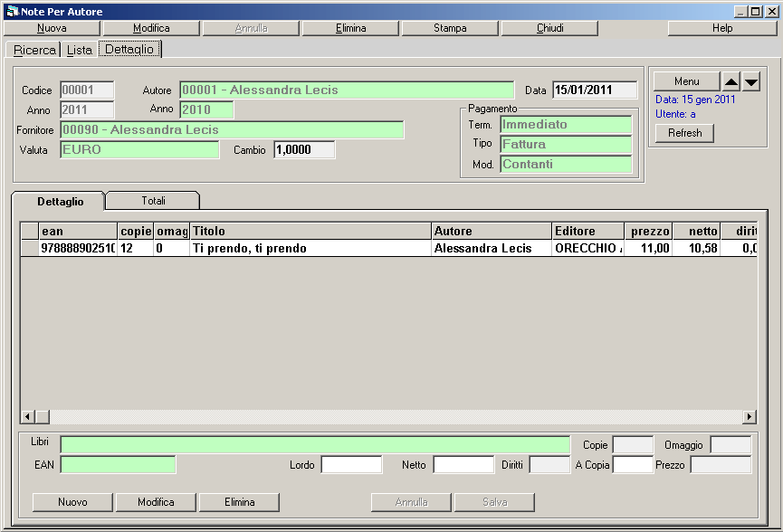Image resolution: width=783 pixels, height=532 pixels.
Task: Click the Data field showing 15/01/2011
Action: [x=595, y=90]
